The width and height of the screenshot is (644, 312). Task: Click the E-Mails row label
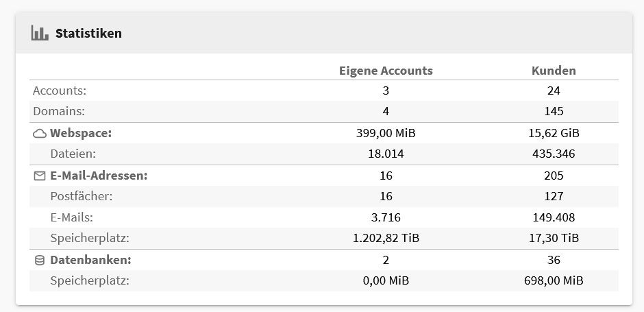pyautogui.click(x=71, y=217)
